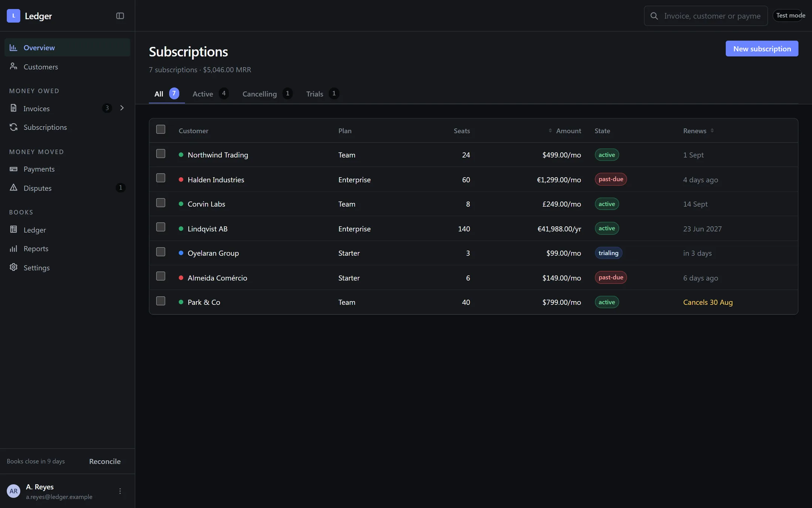The image size is (812, 508).
Task: Click the Plan column header
Action: [x=345, y=131]
